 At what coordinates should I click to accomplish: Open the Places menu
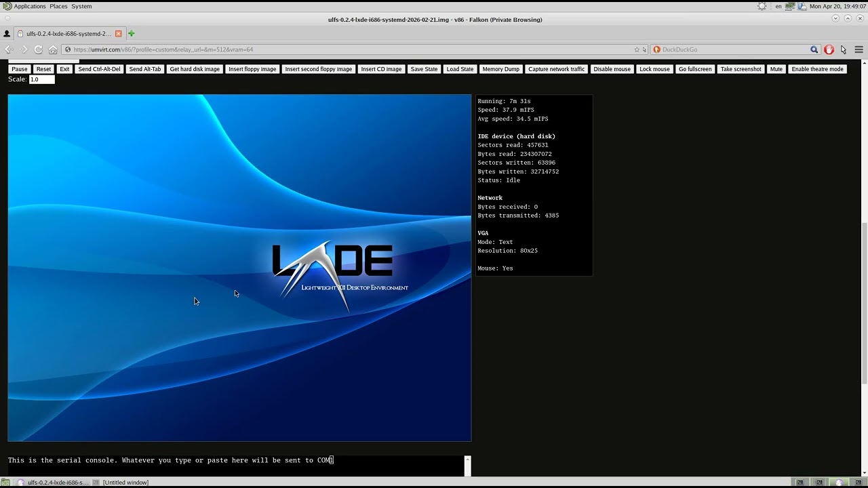tap(58, 6)
